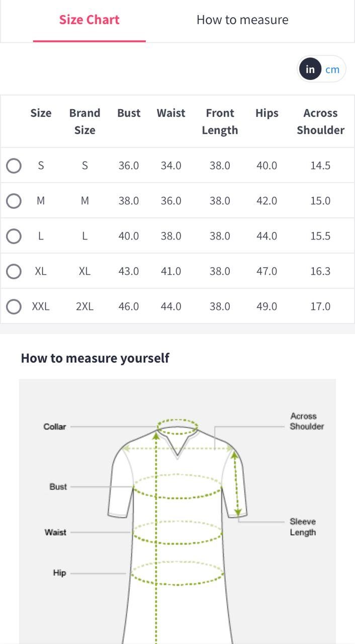Click the Sleeve Length diagram label
Screen dimensions: 355x644
[303, 527]
